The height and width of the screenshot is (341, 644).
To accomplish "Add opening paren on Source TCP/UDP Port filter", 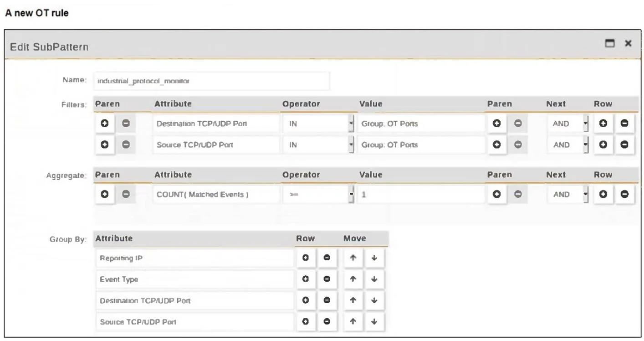I will (x=105, y=145).
